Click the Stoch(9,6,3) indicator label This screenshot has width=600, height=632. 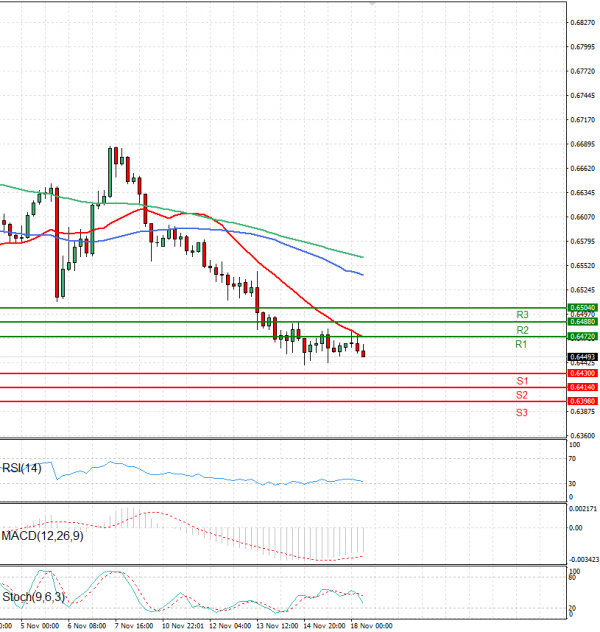click(x=33, y=597)
